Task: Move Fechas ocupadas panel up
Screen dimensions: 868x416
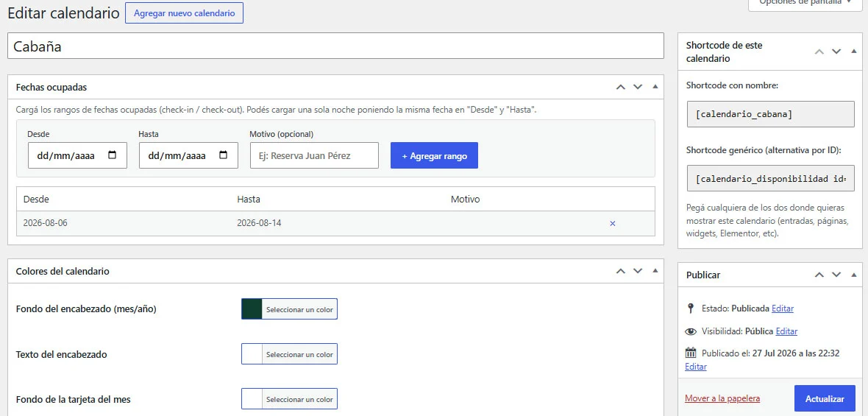Action: [x=621, y=87]
